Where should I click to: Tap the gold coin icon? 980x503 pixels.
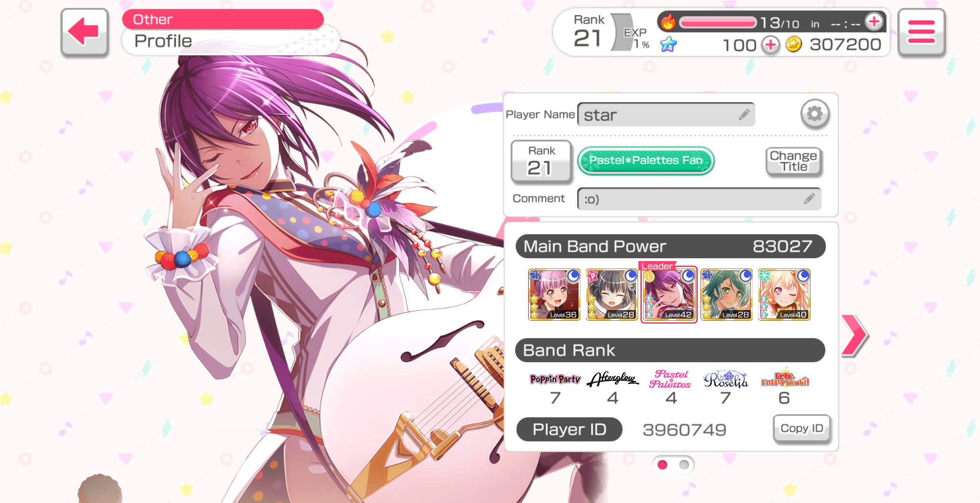794,44
